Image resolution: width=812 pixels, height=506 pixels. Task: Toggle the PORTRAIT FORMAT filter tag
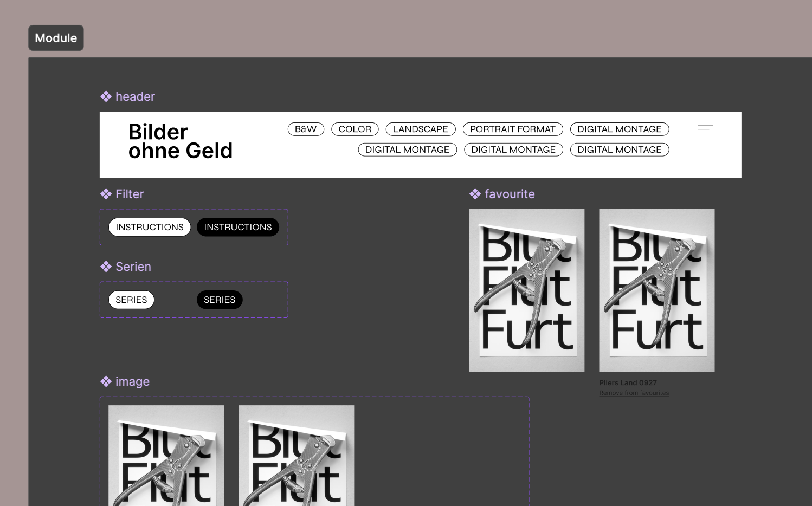[513, 129]
